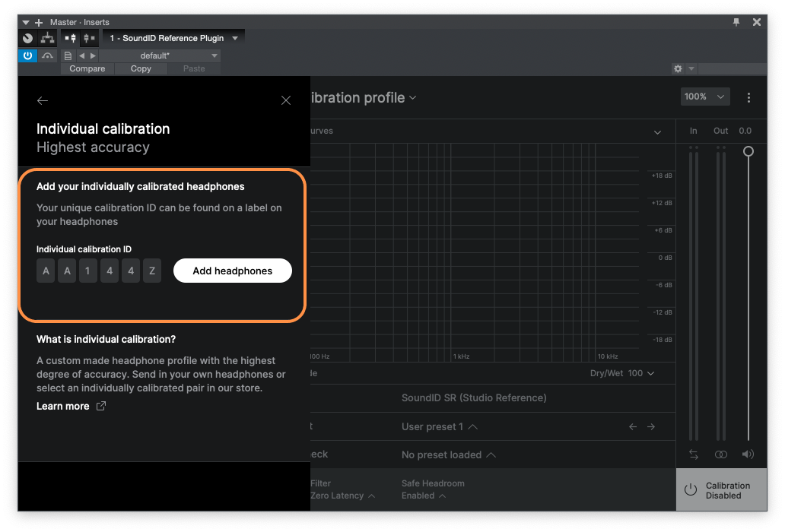Close the Master Inserts window
This screenshot has width=785, height=532.
pyautogui.click(x=756, y=22)
